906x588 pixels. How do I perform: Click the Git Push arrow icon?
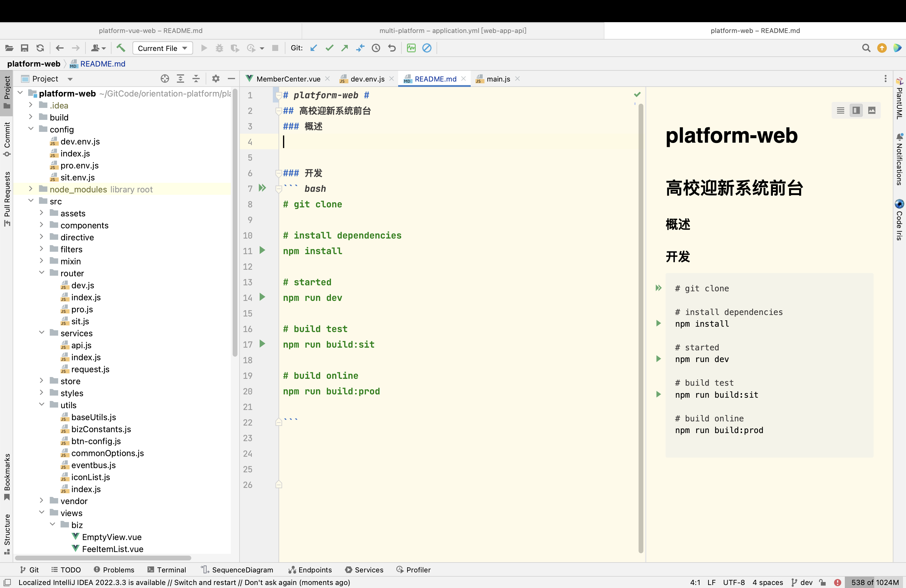(x=344, y=48)
